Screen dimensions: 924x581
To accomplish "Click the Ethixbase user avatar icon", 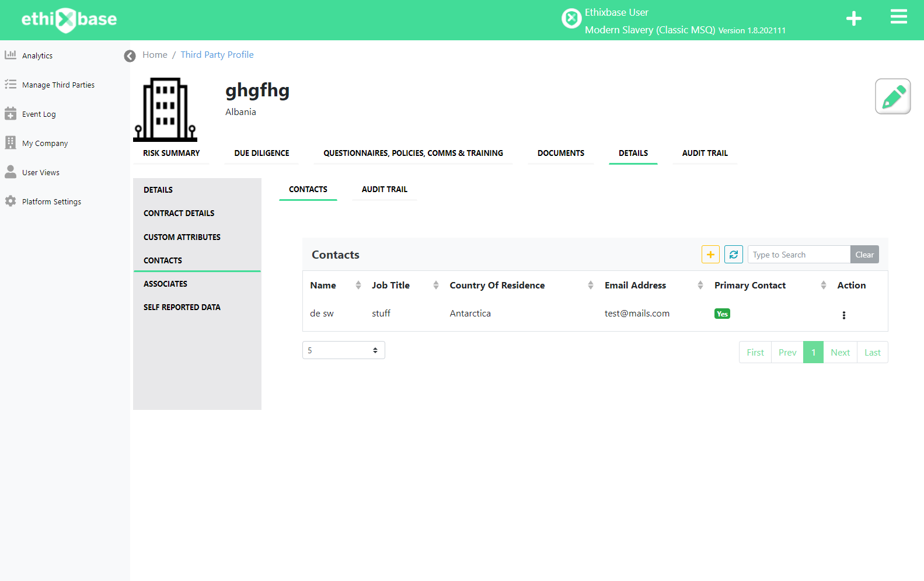I will click(571, 19).
